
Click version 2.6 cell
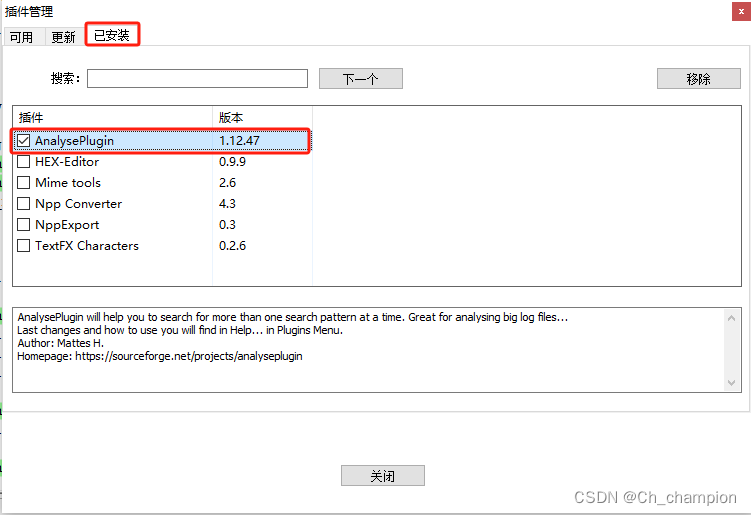click(228, 183)
